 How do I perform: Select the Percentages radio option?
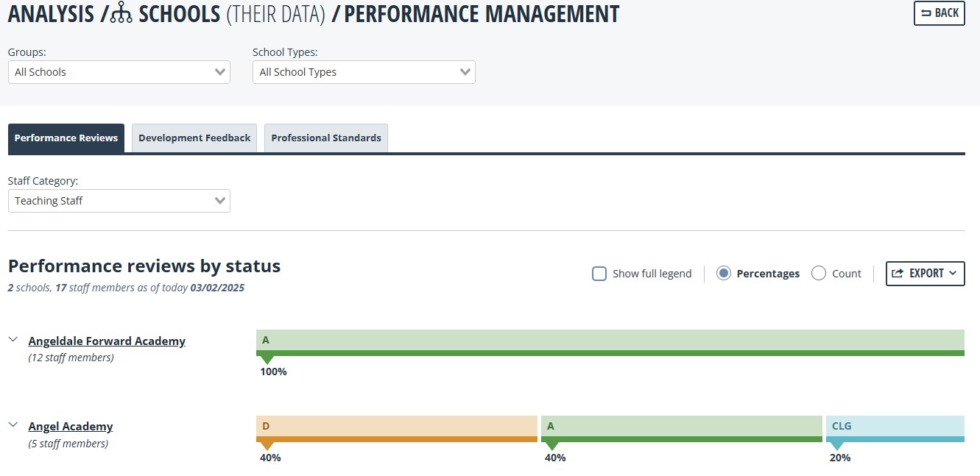point(724,274)
